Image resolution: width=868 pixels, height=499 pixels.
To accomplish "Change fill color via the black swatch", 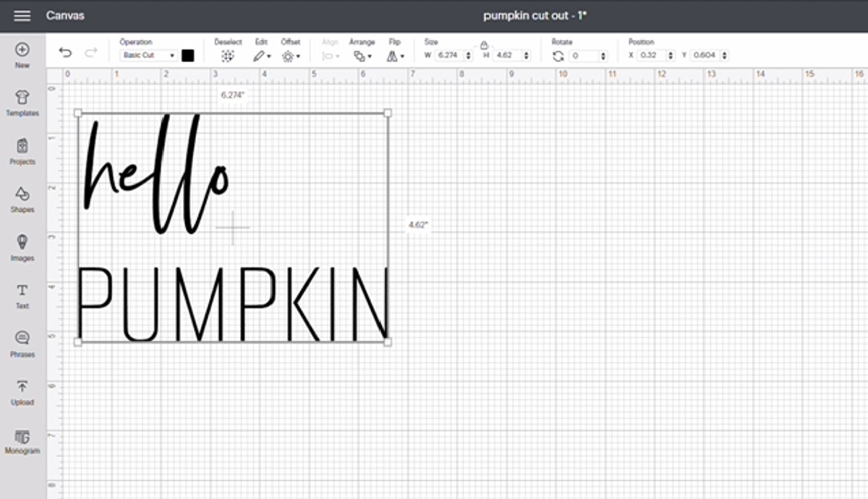I will 188,55.
